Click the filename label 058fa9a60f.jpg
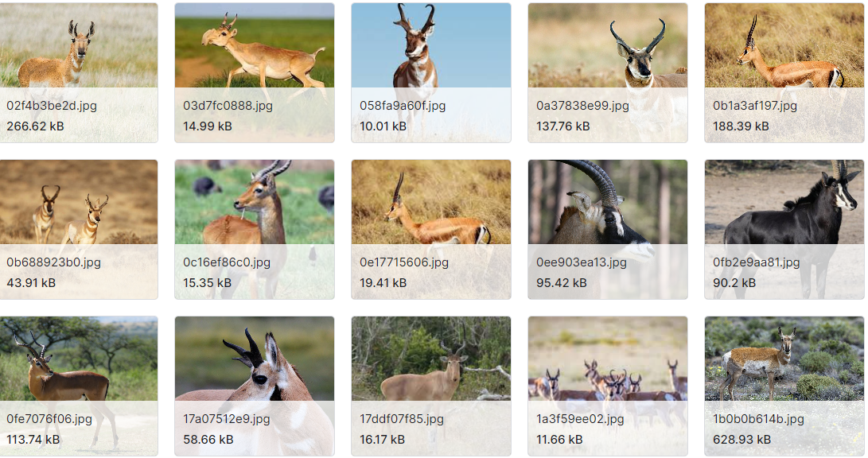The image size is (868, 458). pos(403,106)
